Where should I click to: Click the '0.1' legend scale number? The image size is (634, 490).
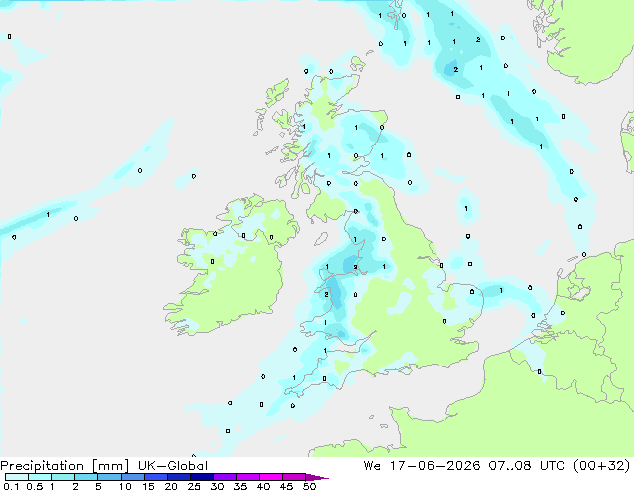(x=11, y=486)
